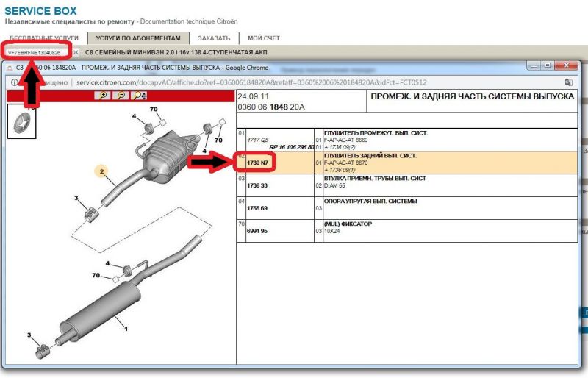Click the OK button next to VIN
Viewport: 588px width, 378px height.
coord(74,53)
